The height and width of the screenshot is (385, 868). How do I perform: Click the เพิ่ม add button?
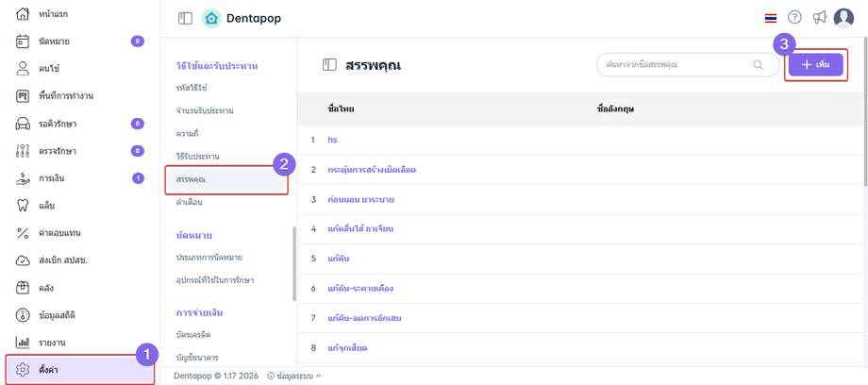[816, 64]
